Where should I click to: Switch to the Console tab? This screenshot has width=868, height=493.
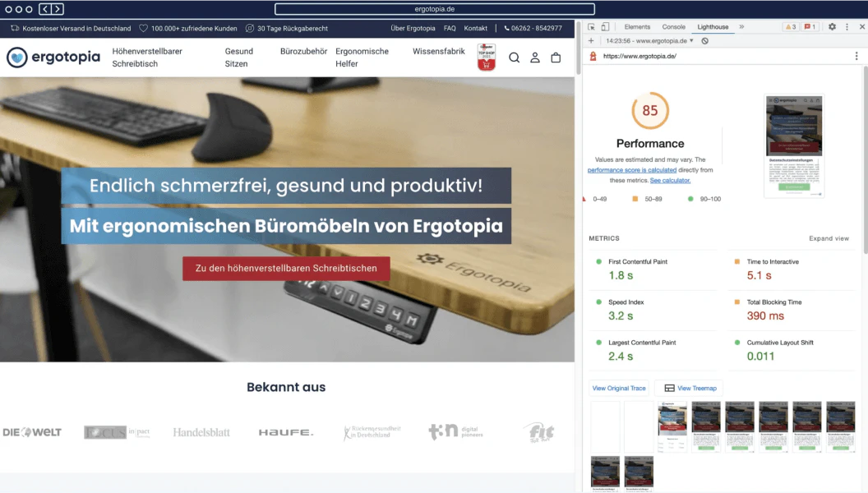pyautogui.click(x=674, y=26)
